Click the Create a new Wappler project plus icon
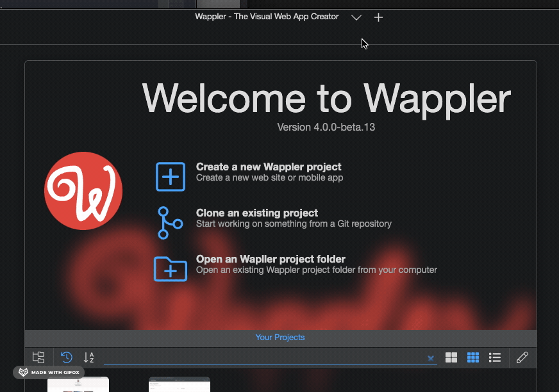This screenshot has height=392, width=559. tap(170, 176)
